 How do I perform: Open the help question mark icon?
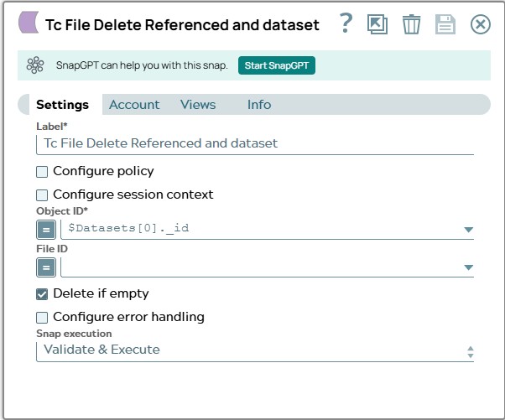pos(346,23)
